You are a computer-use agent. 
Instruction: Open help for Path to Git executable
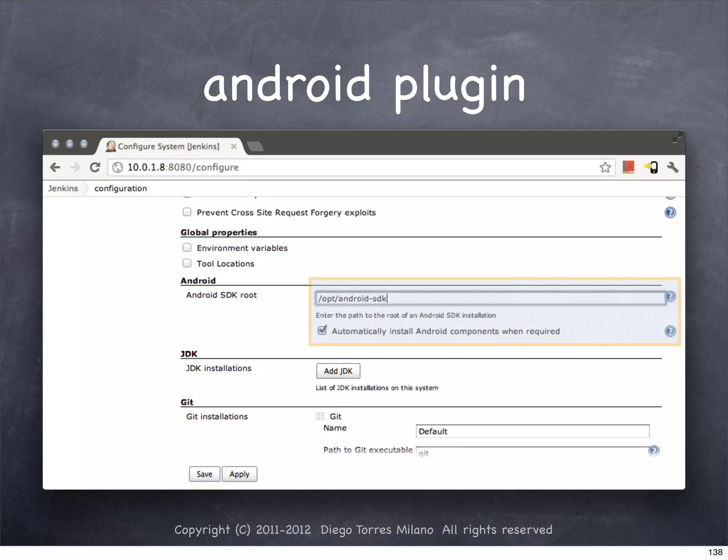pos(654,451)
